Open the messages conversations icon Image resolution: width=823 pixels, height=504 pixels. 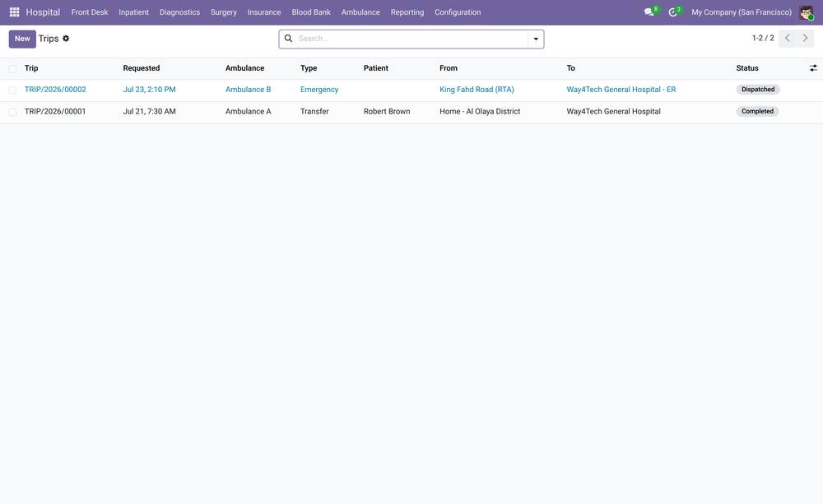coord(649,12)
